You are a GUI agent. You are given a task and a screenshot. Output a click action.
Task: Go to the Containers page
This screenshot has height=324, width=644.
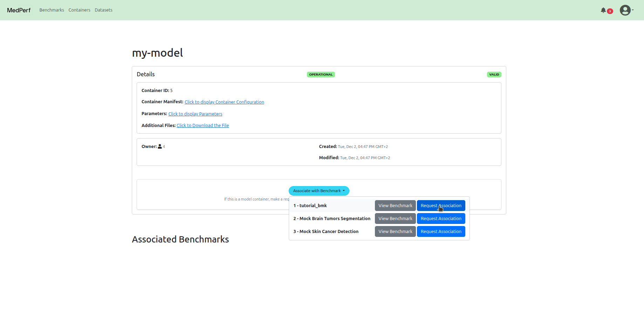tap(79, 10)
